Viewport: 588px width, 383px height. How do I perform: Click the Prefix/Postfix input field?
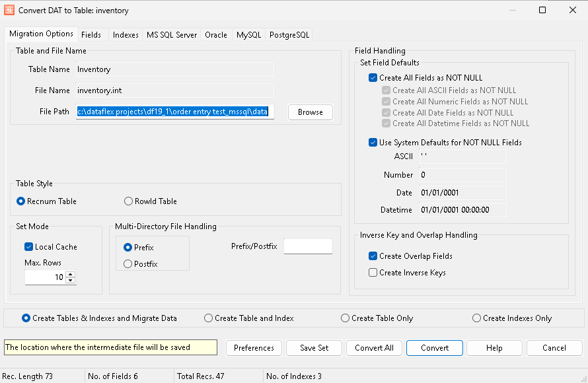pyautogui.click(x=308, y=246)
